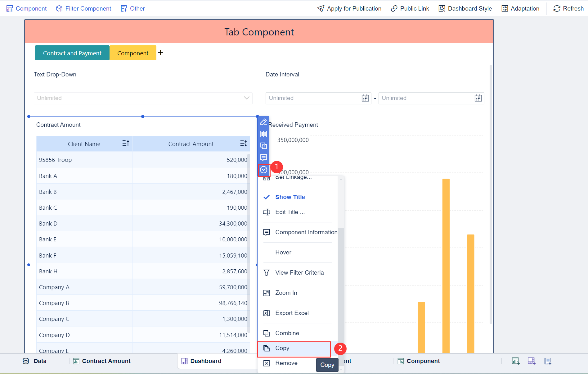Click the plus to add a new tab
This screenshot has width=588, height=374.
pyautogui.click(x=160, y=52)
